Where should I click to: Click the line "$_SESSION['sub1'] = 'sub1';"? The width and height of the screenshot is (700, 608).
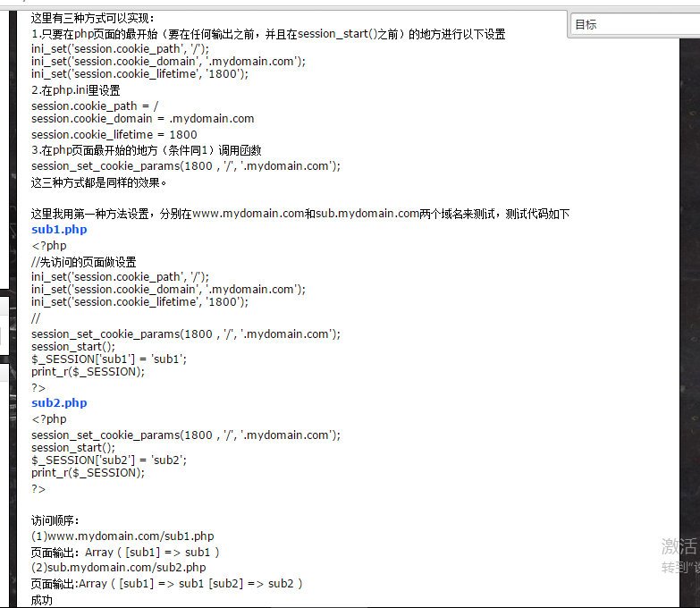click(109, 359)
